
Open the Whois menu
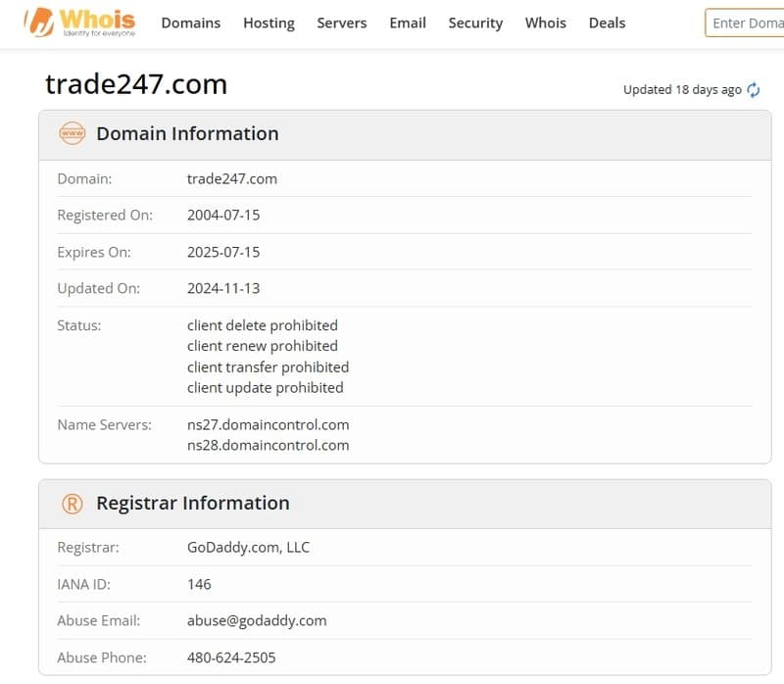point(546,23)
